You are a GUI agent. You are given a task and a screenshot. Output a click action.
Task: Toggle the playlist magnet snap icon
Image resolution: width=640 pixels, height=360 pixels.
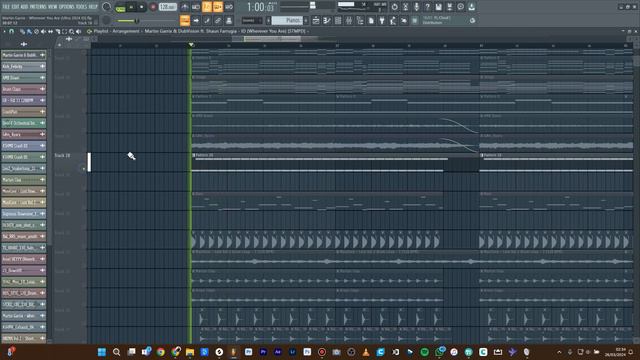(11, 31)
